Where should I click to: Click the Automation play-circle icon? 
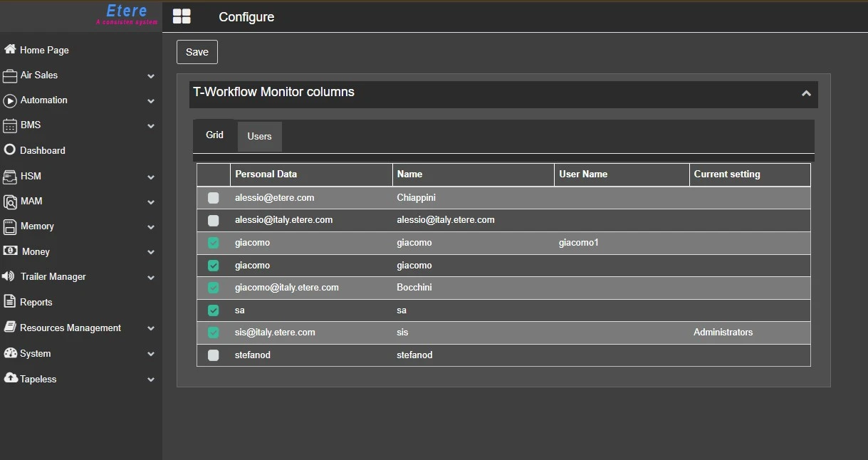click(10, 100)
